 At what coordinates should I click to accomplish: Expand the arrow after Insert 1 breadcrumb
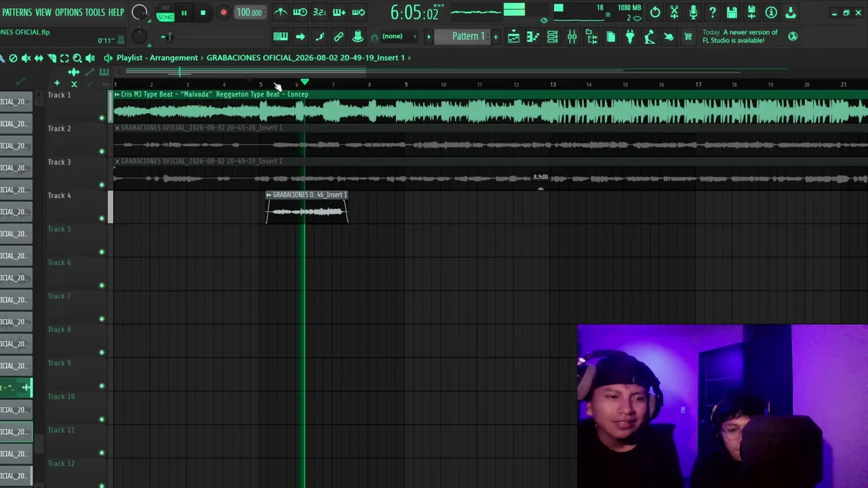pos(410,58)
